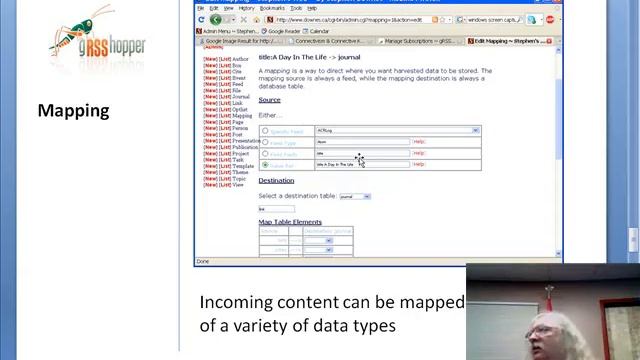The width and height of the screenshot is (640, 360).
Task: Click the RSS feed icon in the address bar
Action: (435, 20)
